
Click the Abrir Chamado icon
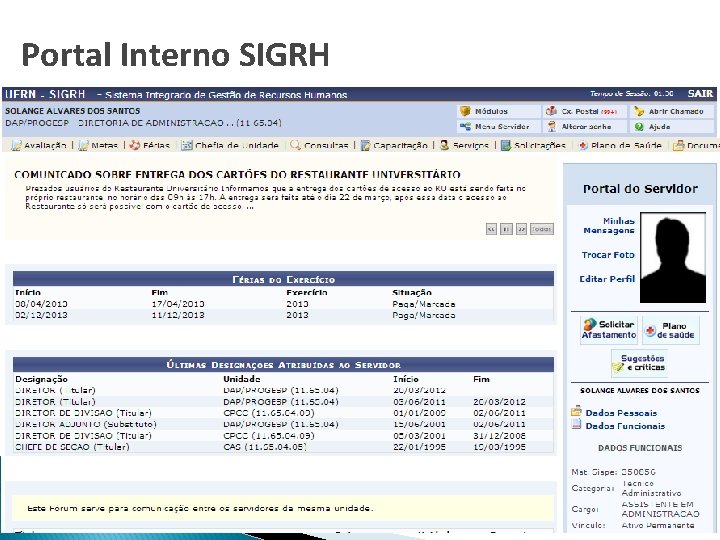[639, 111]
